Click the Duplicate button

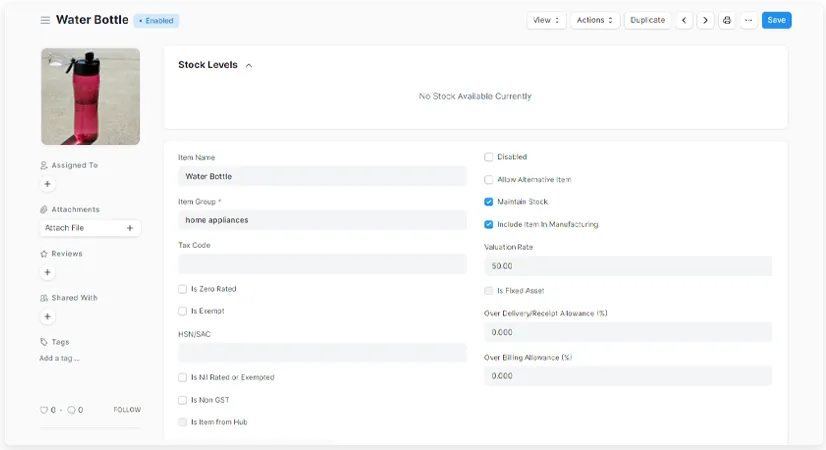coord(647,20)
